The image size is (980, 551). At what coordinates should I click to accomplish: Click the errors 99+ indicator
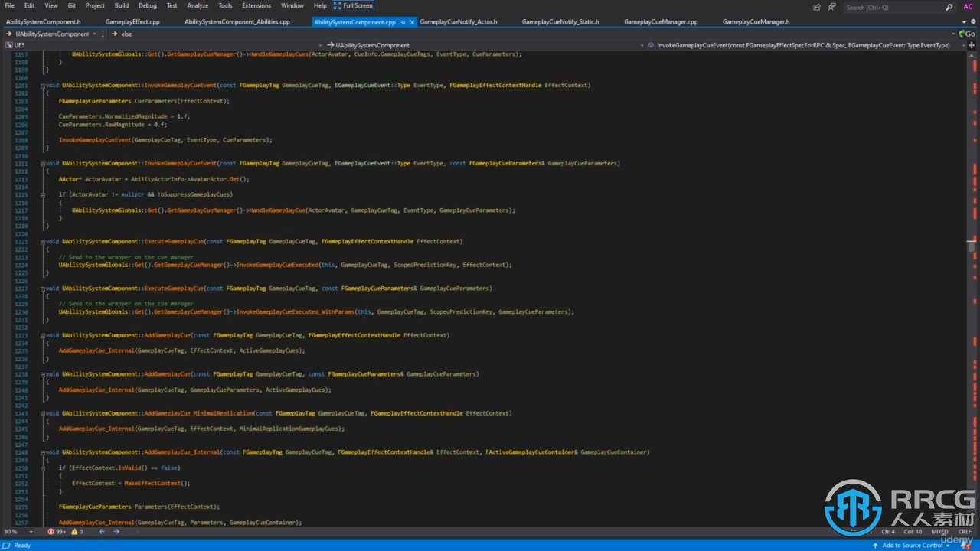click(x=57, y=531)
